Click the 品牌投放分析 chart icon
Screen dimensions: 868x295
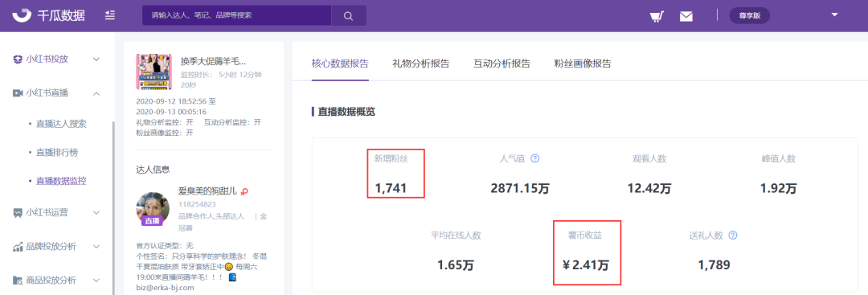click(17, 246)
